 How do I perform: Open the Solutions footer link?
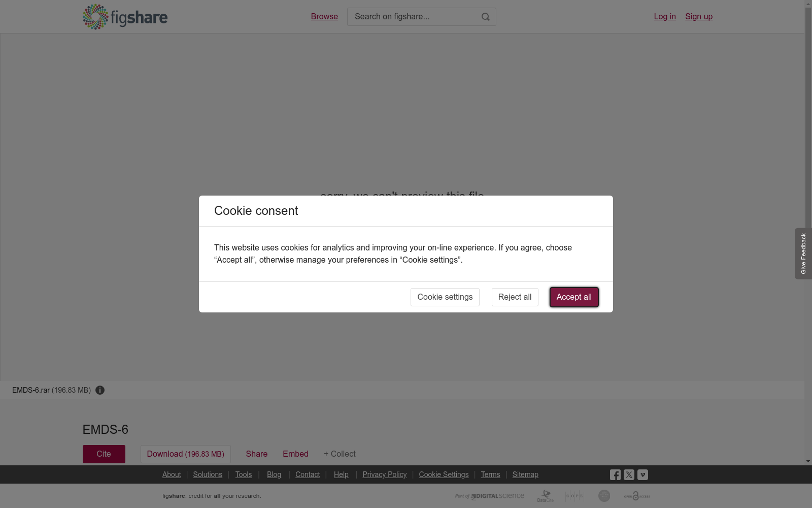tap(208, 474)
